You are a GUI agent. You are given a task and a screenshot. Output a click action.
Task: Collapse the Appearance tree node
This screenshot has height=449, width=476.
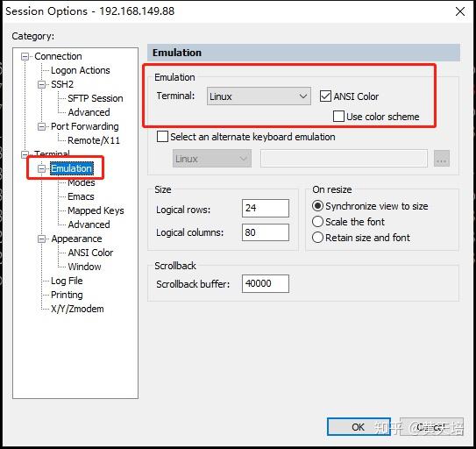click(x=41, y=239)
